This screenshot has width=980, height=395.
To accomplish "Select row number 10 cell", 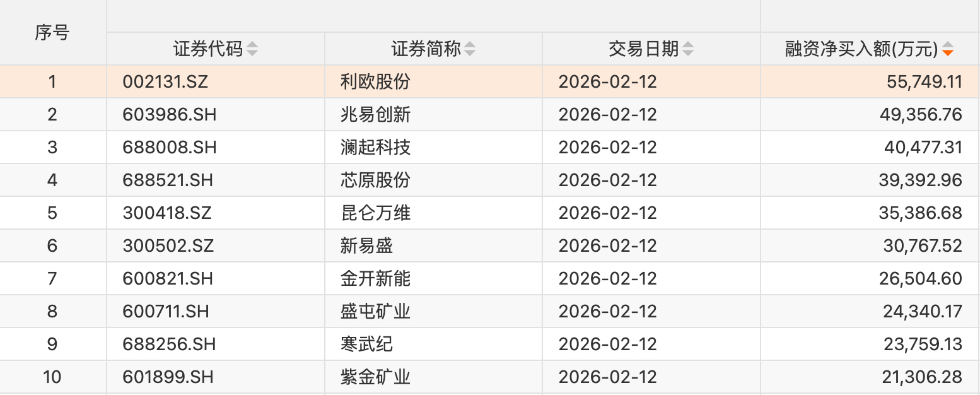I will click(x=52, y=377).
